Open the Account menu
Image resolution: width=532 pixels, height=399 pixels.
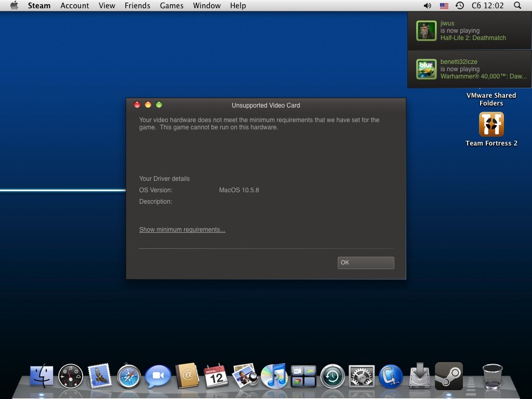click(x=75, y=6)
